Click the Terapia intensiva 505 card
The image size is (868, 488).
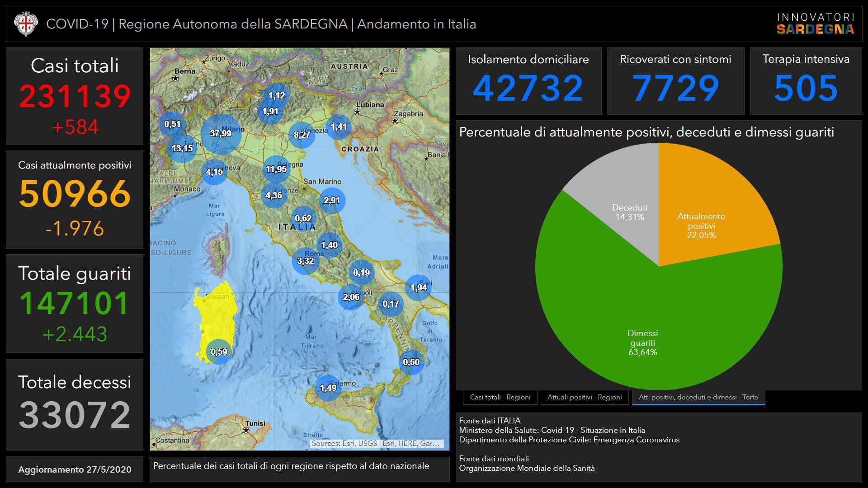(x=806, y=81)
